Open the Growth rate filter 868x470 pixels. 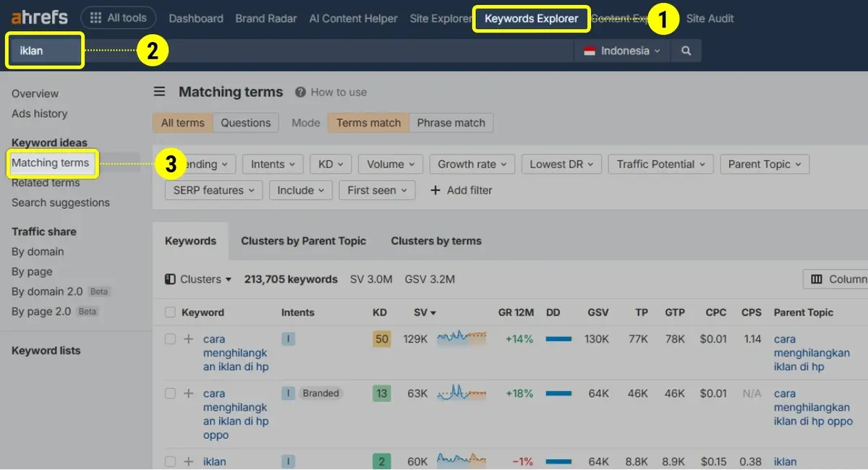(472, 164)
